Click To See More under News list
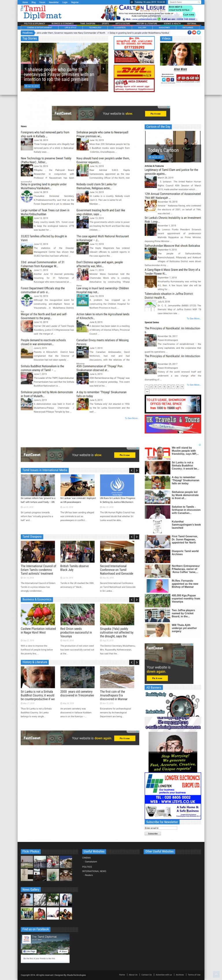 pos(132,418)
